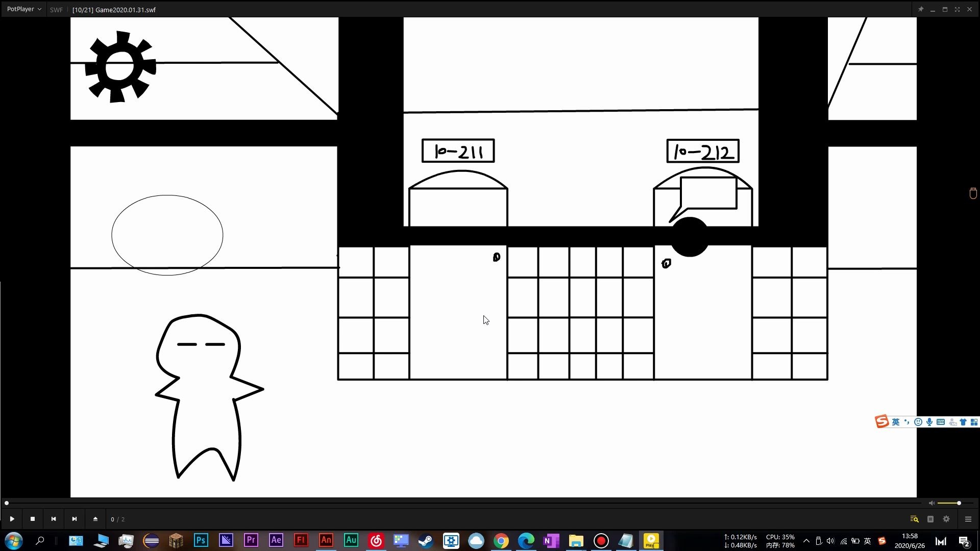Expand hidden system tray icons chevron
The image size is (980, 551).
coord(806,541)
